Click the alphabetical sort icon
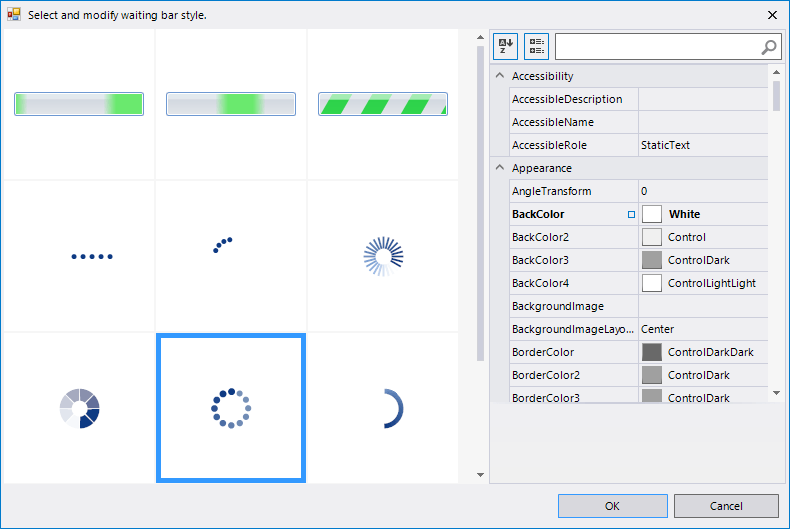The width and height of the screenshot is (790, 529). (x=505, y=46)
